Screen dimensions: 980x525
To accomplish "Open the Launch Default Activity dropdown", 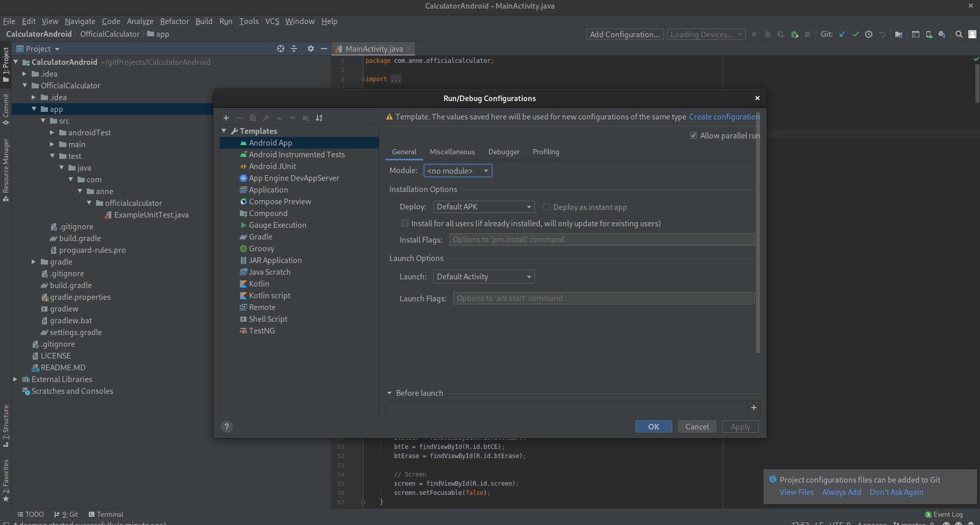I will click(483, 277).
